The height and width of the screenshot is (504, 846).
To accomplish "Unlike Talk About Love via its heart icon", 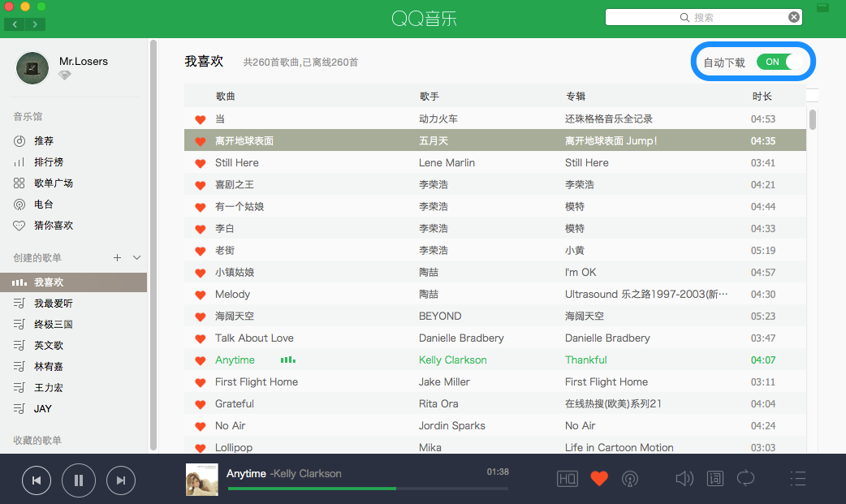I will click(x=201, y=339).
